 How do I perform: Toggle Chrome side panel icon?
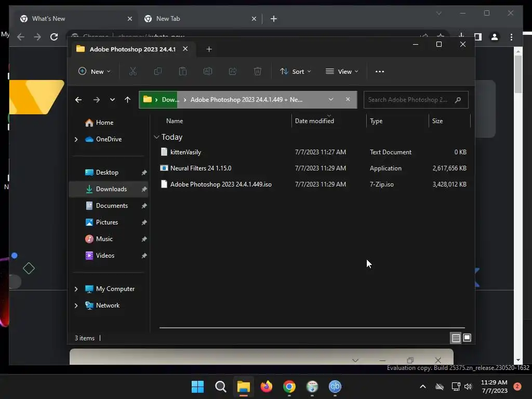pyautogui.click(x=478, y=37)
